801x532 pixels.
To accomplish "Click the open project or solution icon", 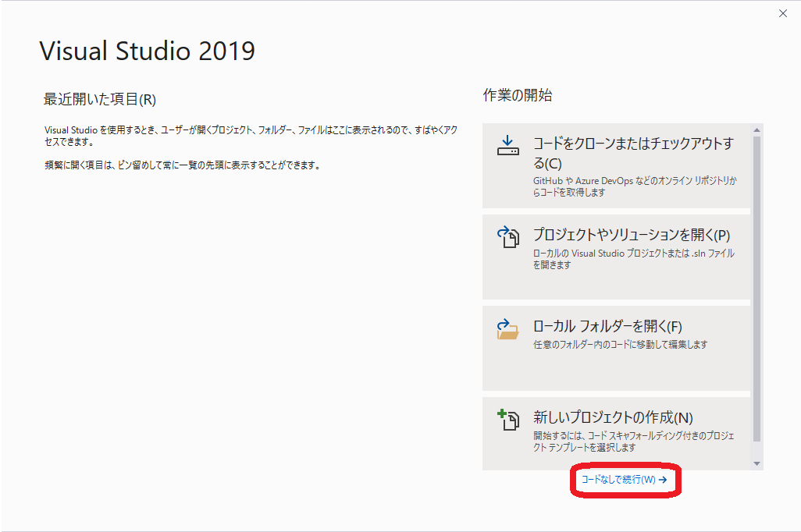I will pos(507,237).
